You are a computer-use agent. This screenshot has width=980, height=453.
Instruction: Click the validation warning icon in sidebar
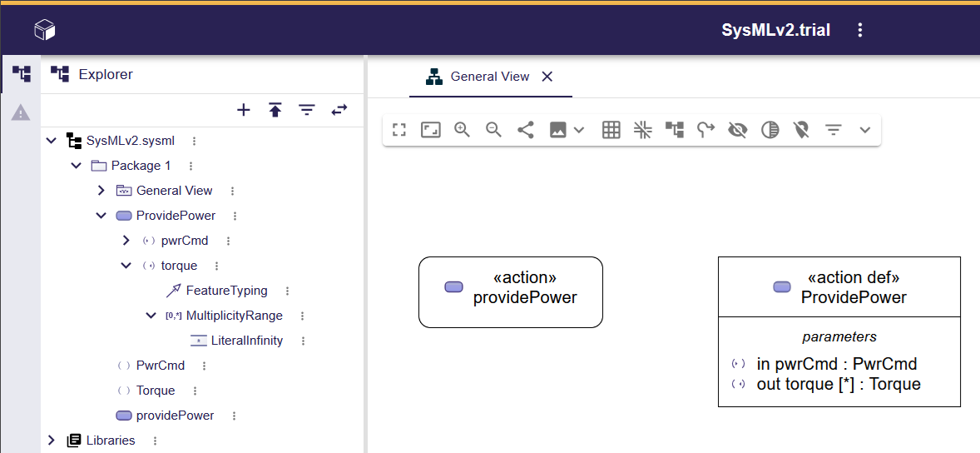pos(21,112)
